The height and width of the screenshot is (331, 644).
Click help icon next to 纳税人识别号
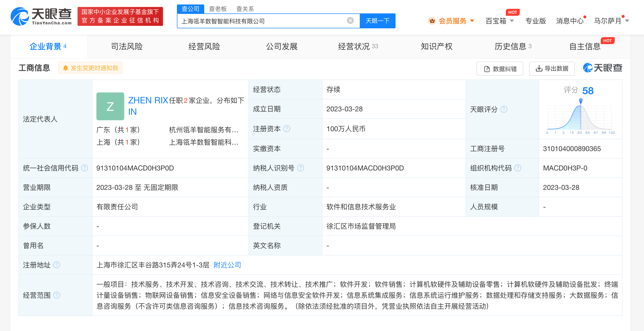[x=300, y=168]
